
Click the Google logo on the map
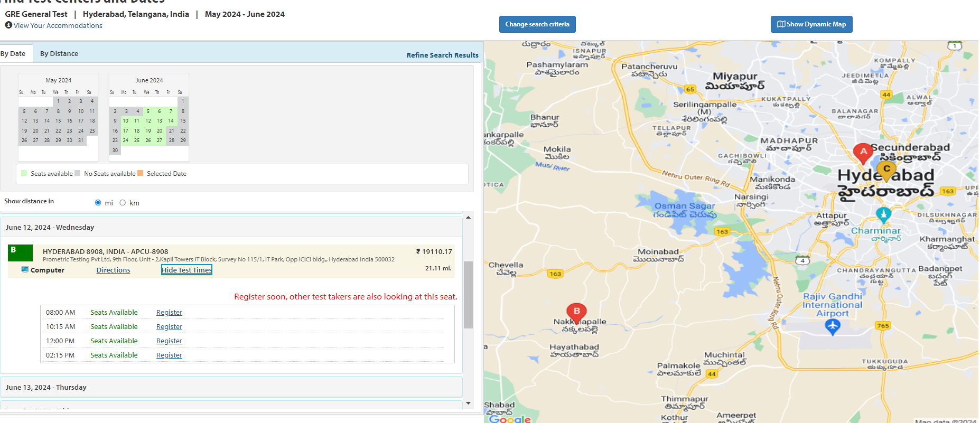tap(509, 419)
